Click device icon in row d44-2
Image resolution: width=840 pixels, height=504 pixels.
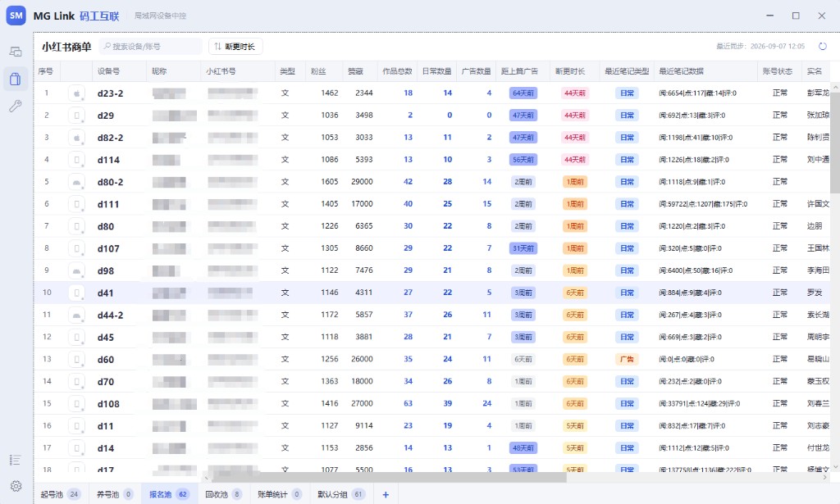point(76,316)
